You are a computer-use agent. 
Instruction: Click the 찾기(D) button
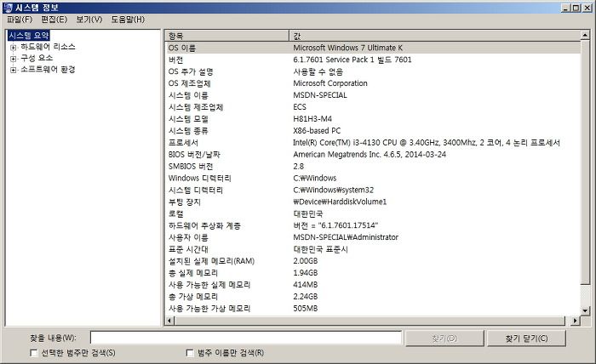click(444, 338)
